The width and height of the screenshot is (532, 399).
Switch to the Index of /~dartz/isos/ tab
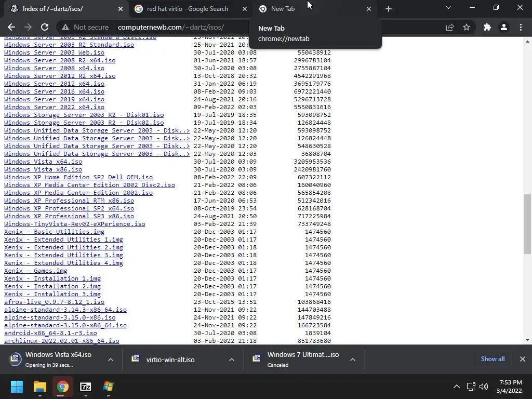(66, 9)
